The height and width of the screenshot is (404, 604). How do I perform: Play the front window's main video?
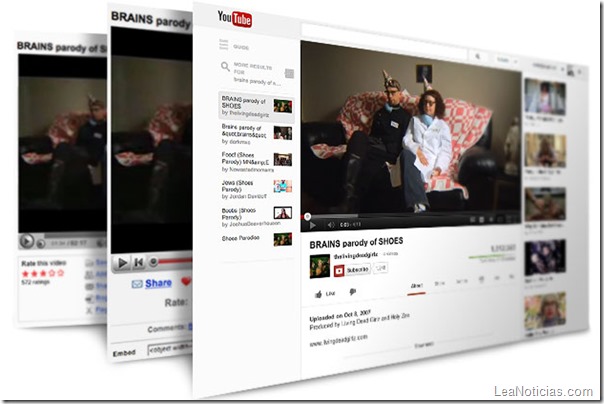(313, 225)
